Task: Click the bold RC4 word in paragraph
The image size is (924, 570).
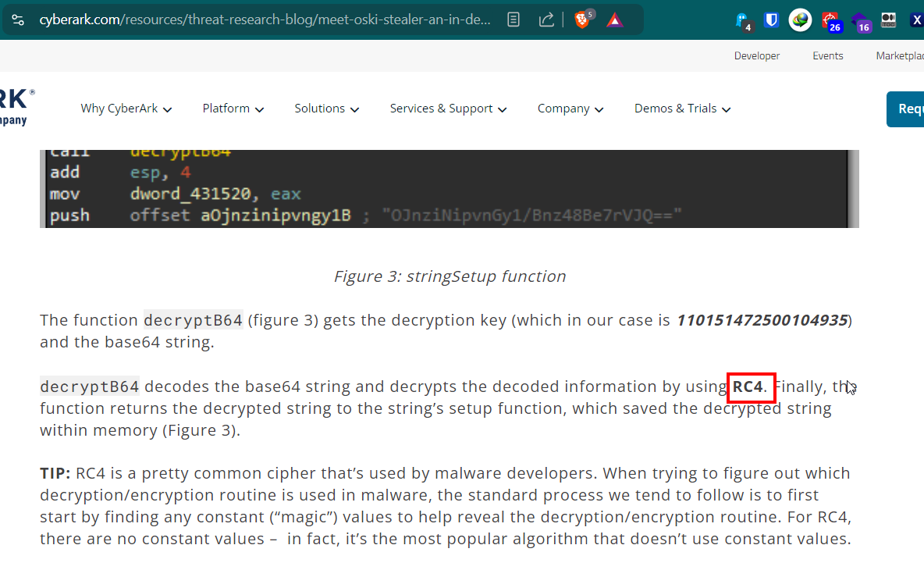Action: tap(748, 387)
